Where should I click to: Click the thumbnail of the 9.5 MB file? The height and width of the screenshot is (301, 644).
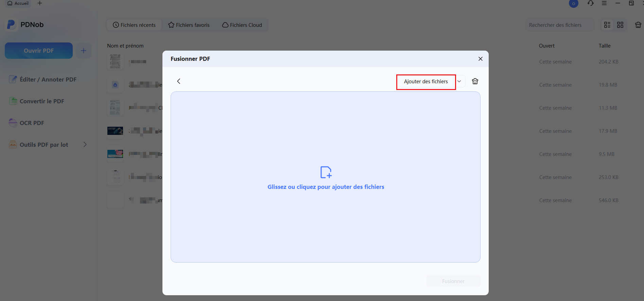(115, 154)
